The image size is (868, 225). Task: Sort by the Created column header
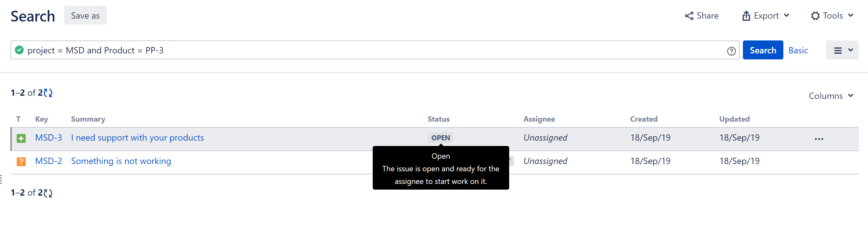tap(643, 119)
